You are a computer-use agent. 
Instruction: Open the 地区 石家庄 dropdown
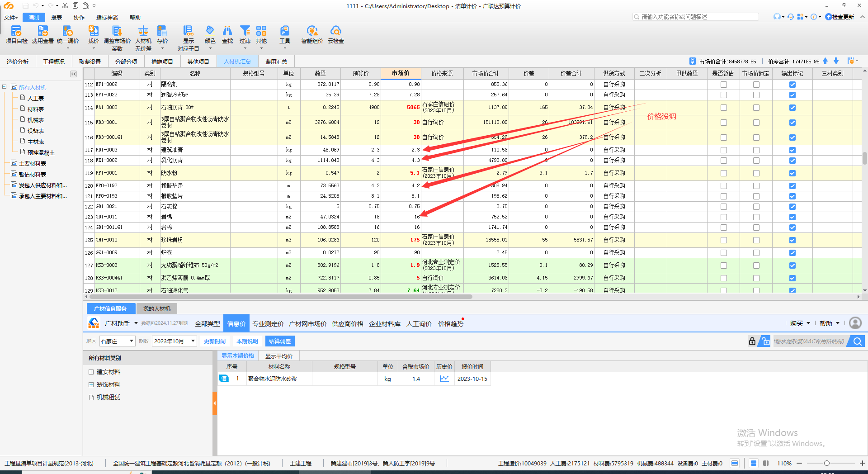point(118,341)
